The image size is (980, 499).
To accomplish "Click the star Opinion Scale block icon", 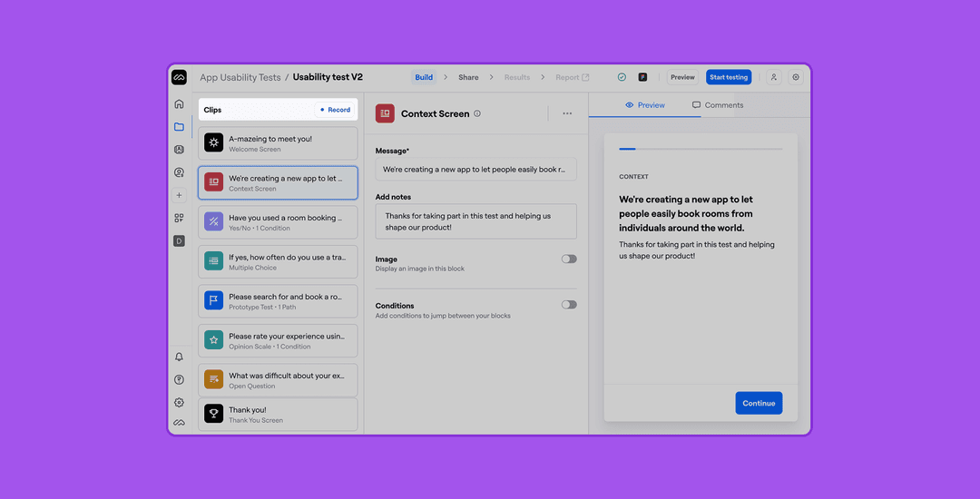I will pyautogui.click(x=214, y=339).
